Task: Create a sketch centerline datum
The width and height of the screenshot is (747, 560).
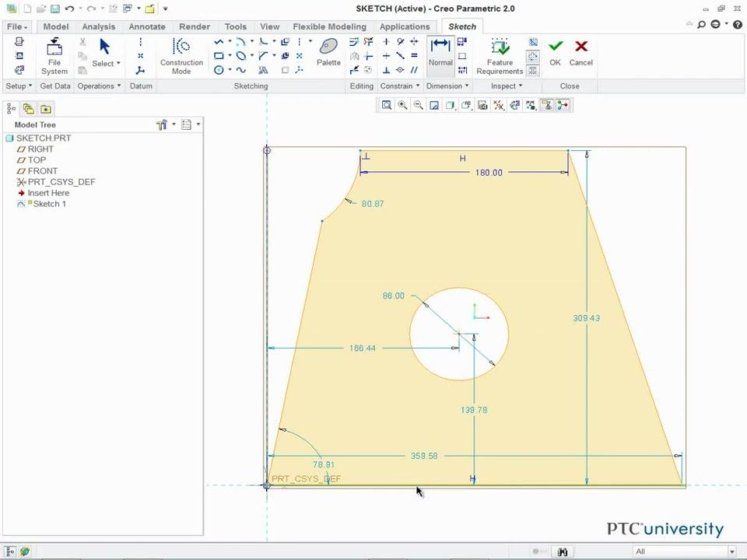Action: point(141,42)
